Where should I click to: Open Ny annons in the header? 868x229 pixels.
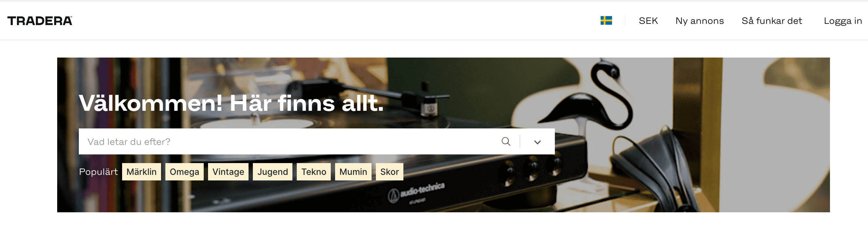(700, 21)
